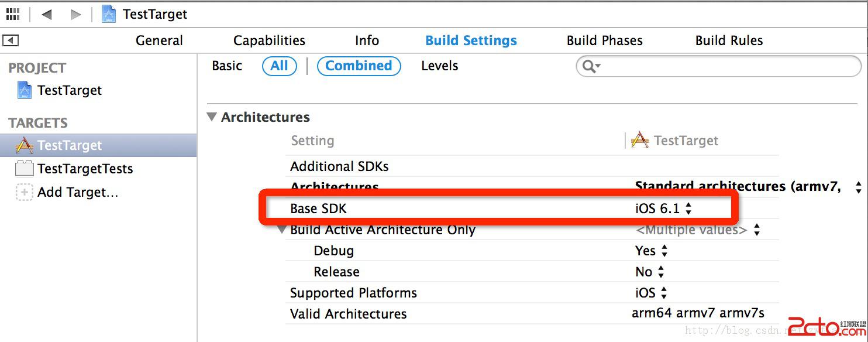Select the TestTarget project blueprint icon
868x342 pixels.
tap(25, 90)
